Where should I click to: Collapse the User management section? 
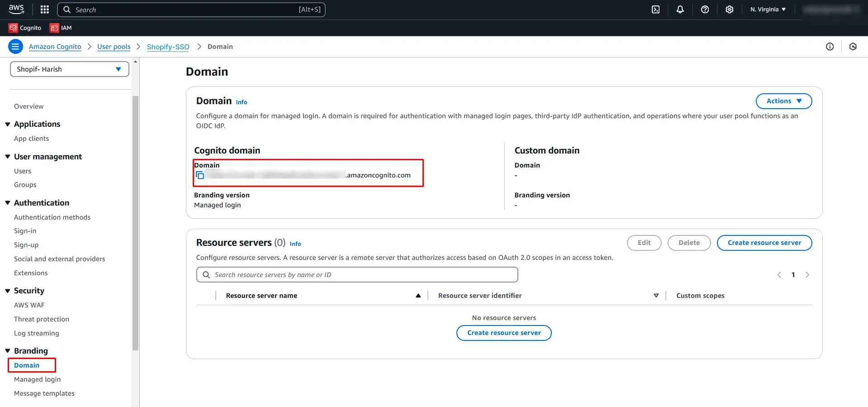tap(8, 157)
